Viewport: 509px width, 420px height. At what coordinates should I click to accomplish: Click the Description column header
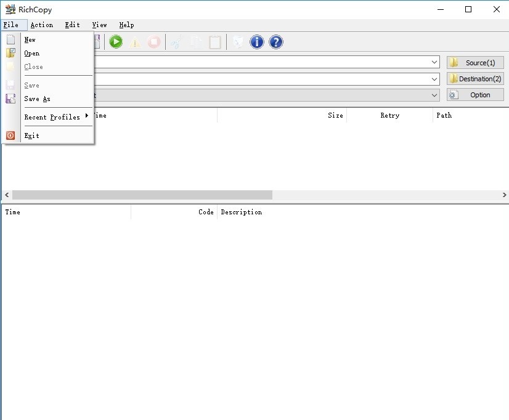363,212
